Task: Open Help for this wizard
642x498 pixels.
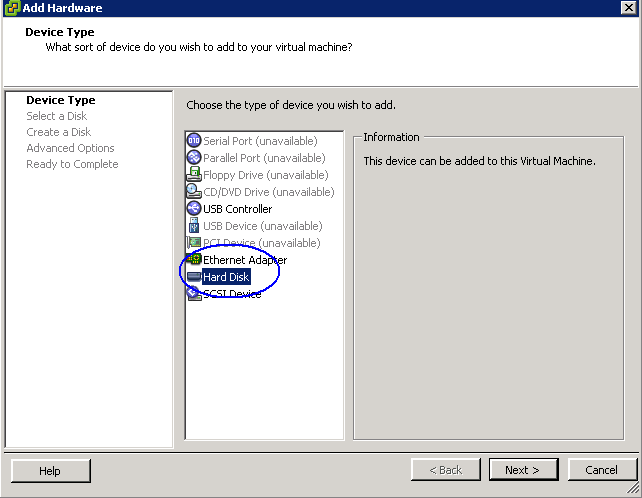Action: point(51,471)
